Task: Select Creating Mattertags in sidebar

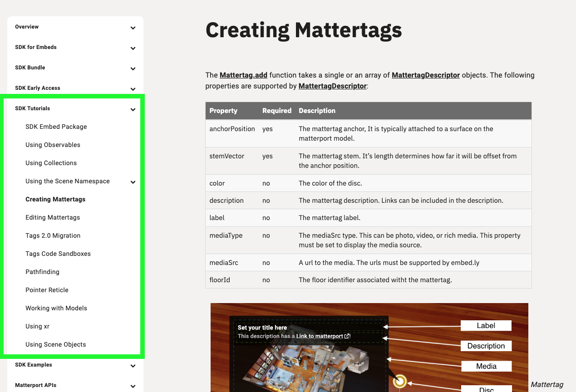Action: [55, 199]
